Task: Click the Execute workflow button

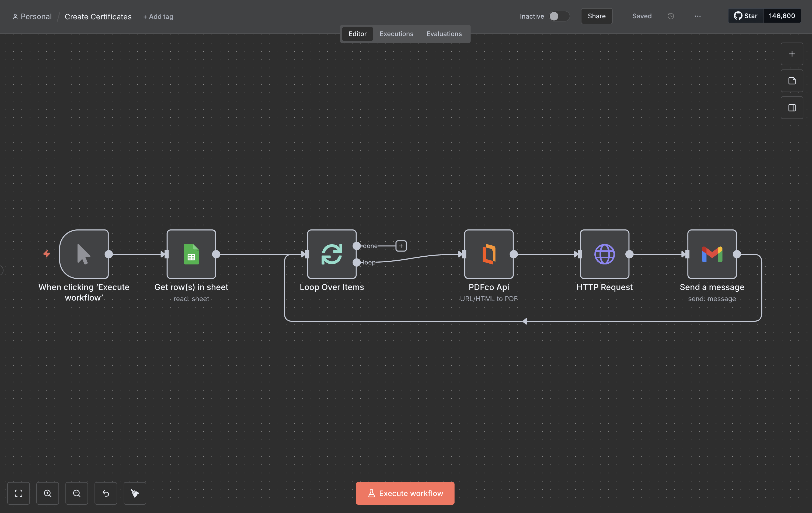Action: click(x=405, y=493)
